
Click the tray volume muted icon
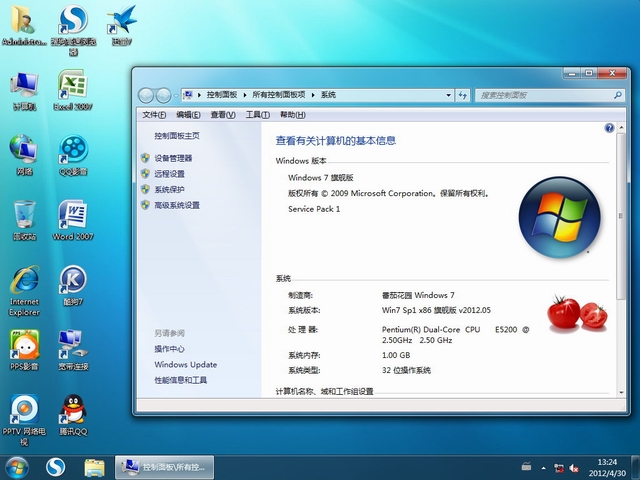[573, 468]
